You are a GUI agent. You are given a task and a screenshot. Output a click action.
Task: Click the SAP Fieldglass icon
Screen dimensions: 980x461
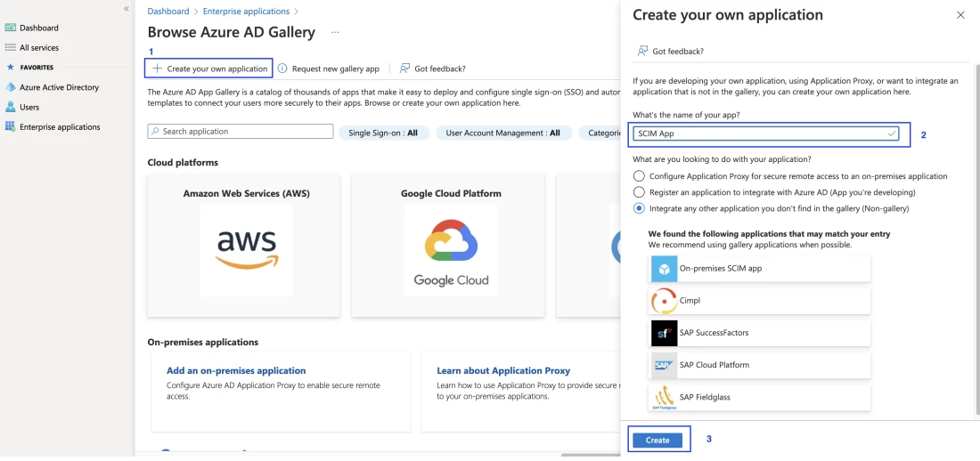(x=664, y=397)
